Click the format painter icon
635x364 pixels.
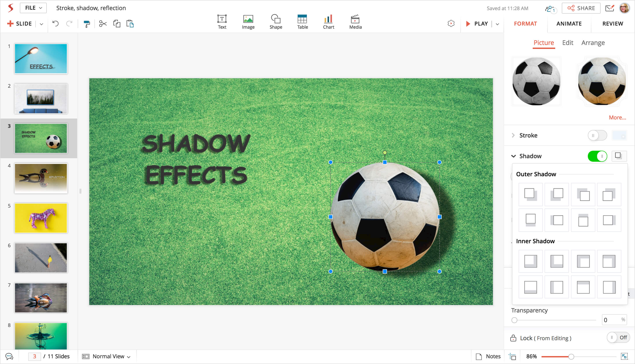[86, 24]
